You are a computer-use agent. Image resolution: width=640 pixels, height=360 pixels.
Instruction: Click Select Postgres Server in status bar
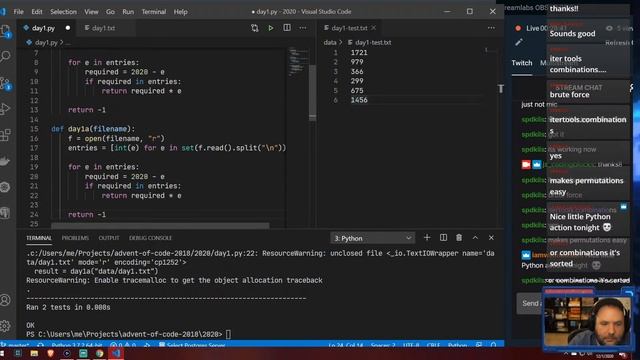pyautogui.click(x=192, y=345)
